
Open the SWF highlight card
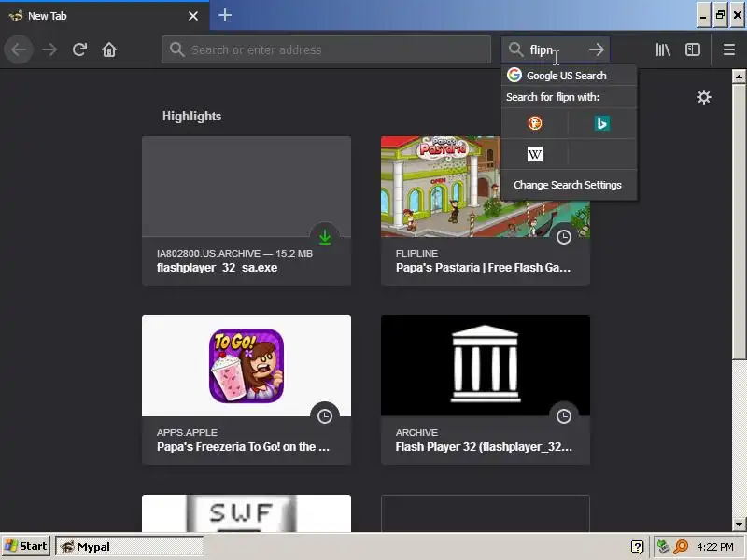point(247,513)
